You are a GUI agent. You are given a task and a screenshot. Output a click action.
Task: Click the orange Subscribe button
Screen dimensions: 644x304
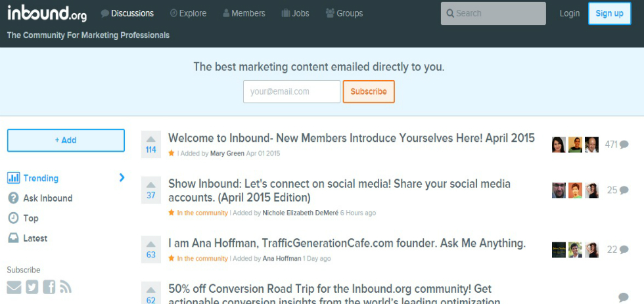coord(369,91)
